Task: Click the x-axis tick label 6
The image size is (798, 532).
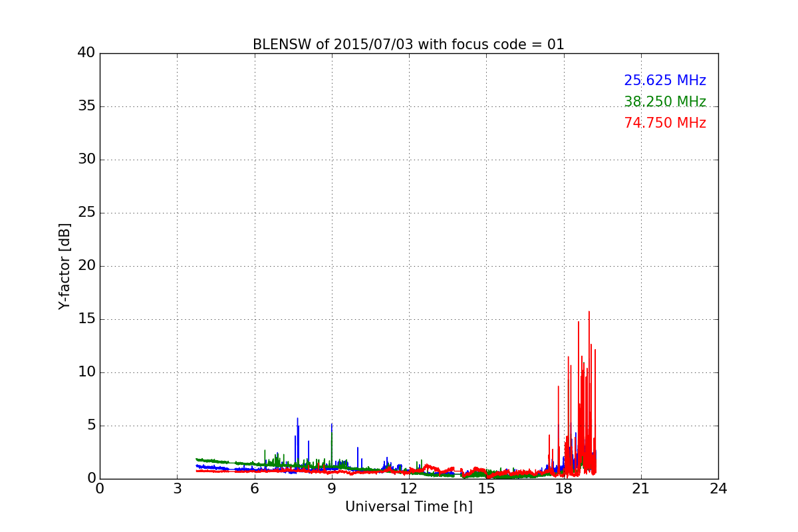Action: [x=254, y=489]
